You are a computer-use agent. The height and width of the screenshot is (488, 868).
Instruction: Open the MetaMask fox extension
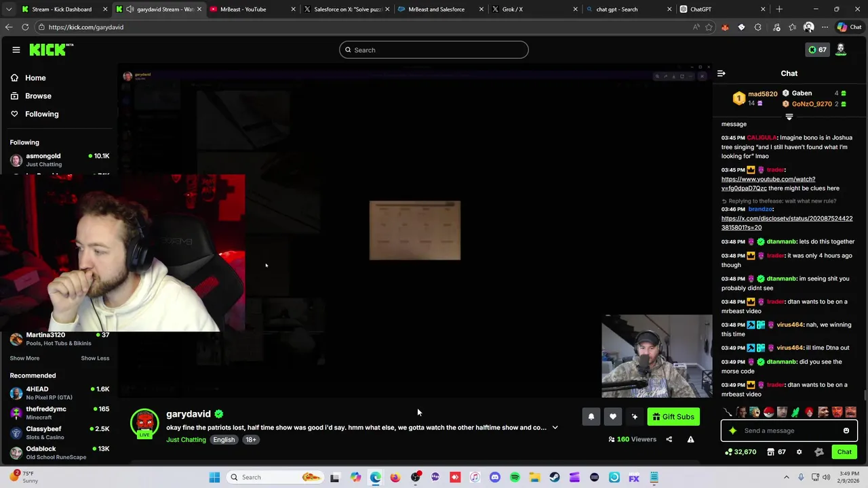click(x=725, y=27)
